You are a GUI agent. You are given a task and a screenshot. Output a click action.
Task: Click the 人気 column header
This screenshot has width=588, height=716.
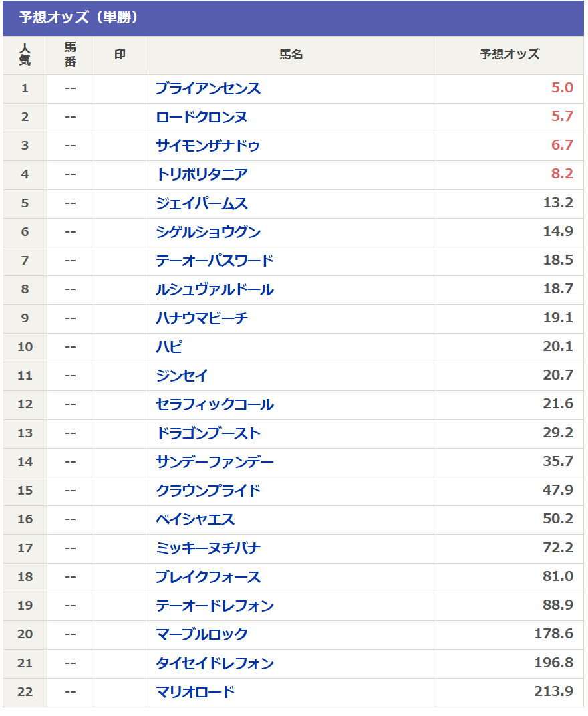(x=25, y=55)
